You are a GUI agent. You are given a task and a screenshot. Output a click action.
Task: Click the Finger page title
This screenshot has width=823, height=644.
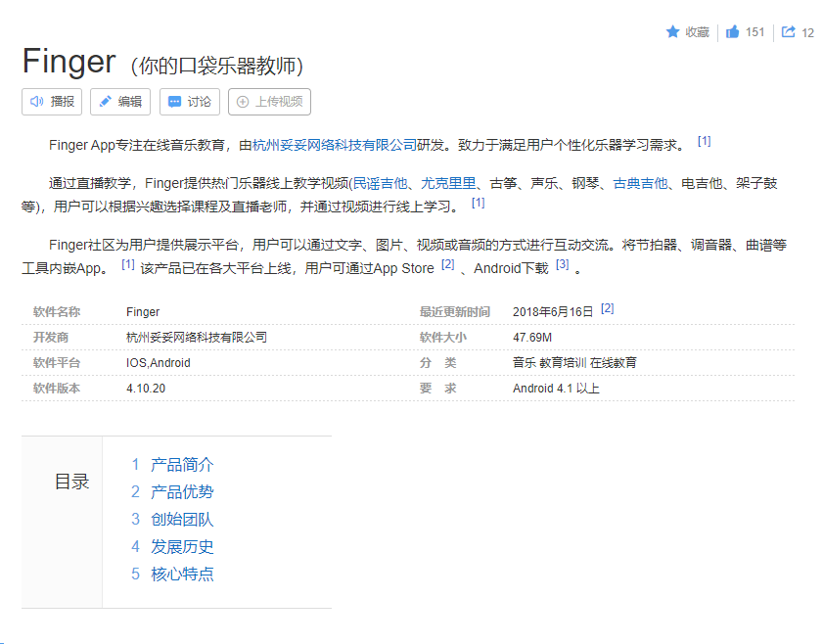(x=69, y=62)
